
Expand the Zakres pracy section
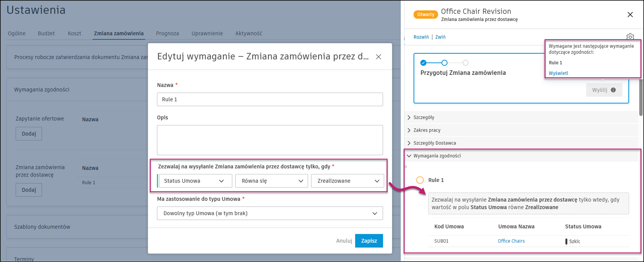pos(427,130)
